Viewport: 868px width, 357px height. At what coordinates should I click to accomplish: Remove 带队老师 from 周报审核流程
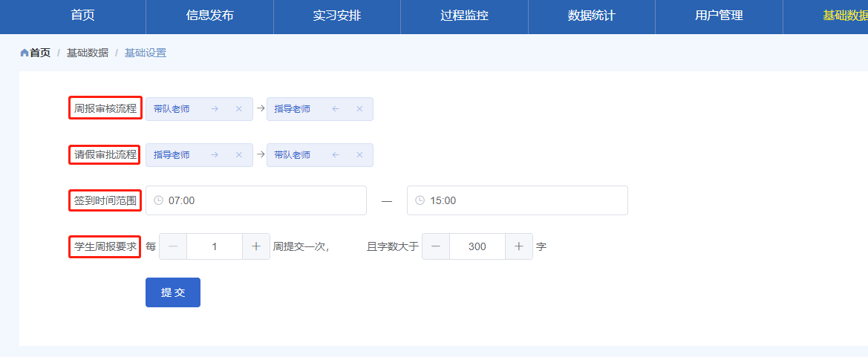click(239, 109)
